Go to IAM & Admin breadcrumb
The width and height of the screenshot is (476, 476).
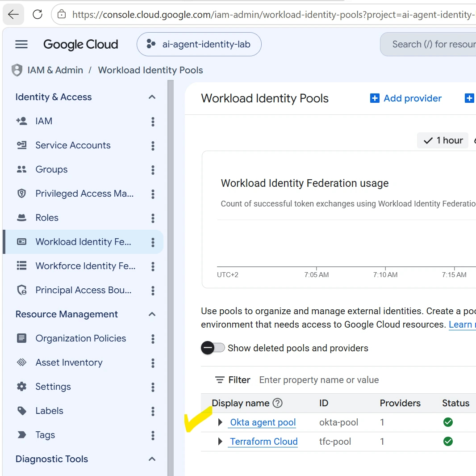pyautogui.click(x=55, y=70)
